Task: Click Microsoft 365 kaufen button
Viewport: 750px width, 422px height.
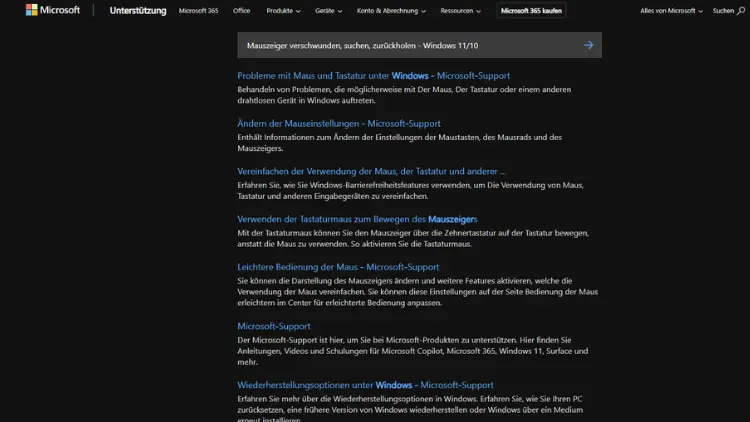Action: tap(531, 11)
